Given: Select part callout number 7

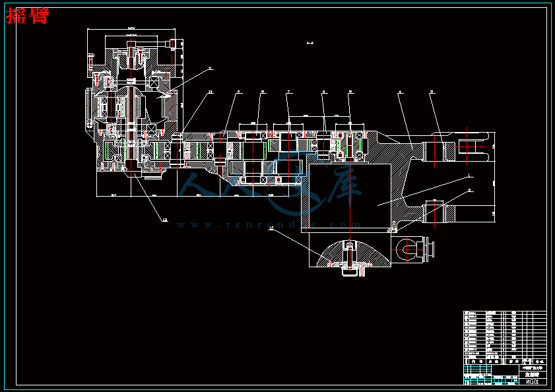Looking at the screenshot, I should click(x=288, y=92).
